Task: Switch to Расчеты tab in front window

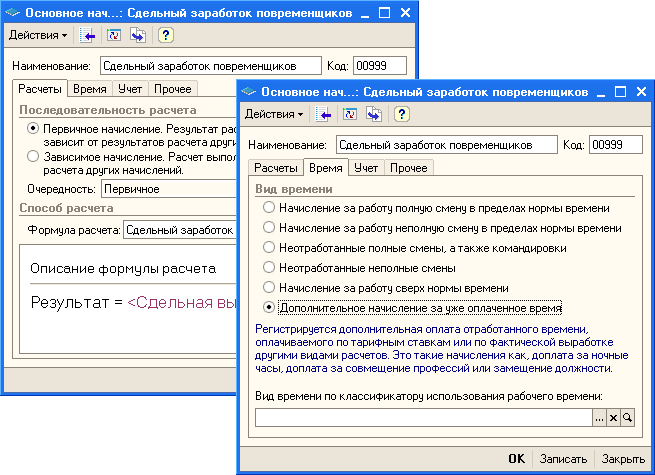Action: coord(276,168)
